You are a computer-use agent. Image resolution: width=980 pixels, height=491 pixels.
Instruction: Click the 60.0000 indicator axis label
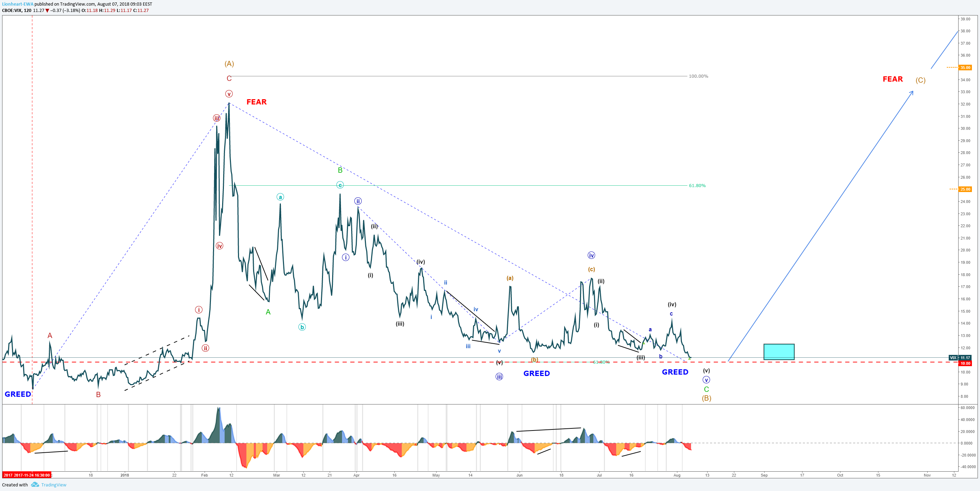tap(967, 408)
